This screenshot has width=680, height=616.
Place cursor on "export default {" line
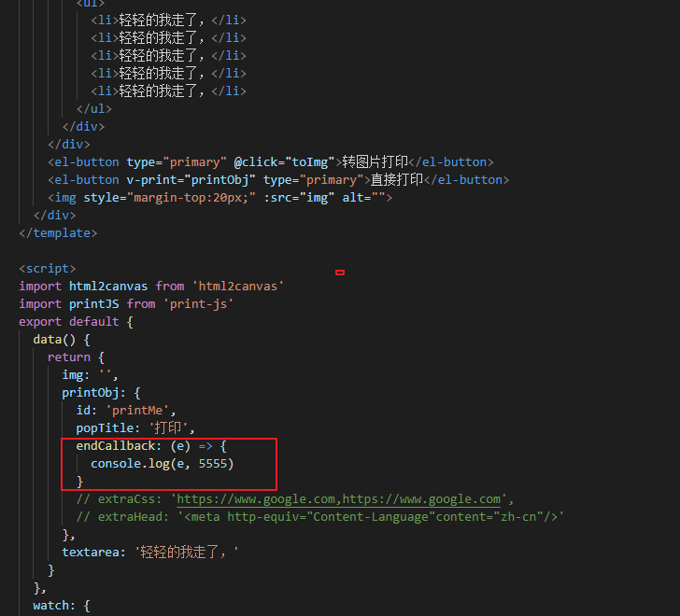click(x=76, y=322)
